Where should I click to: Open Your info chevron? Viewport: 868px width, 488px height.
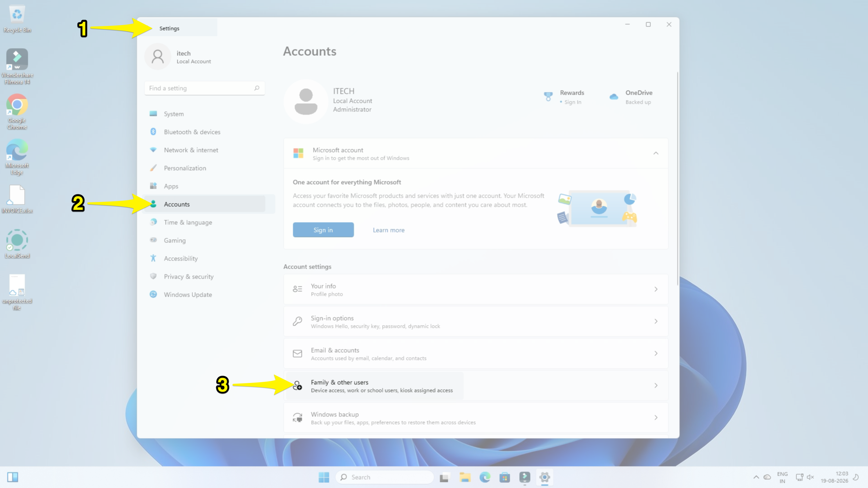point(656,289)
